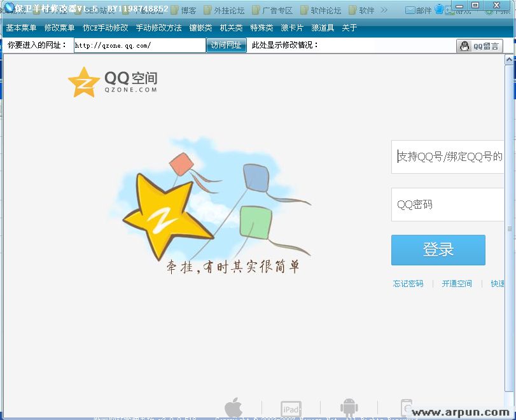The image size is (516, 420).
Task: Click the QQ留言 button
Action: pos(480,46)
